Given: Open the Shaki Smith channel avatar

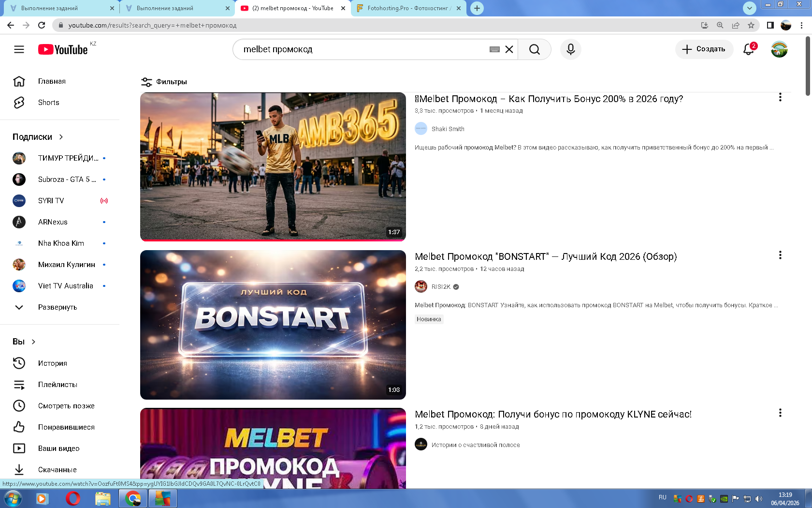Looking at the screenshot, I should pos(421,129).
